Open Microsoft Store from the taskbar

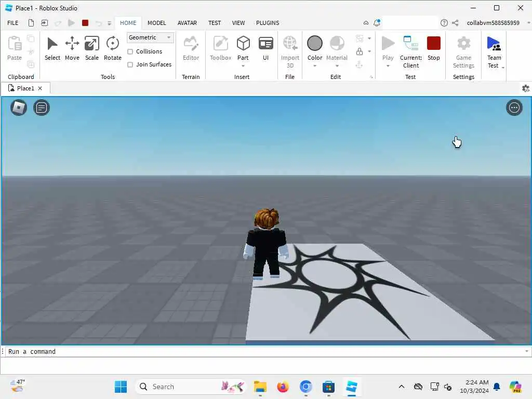(328, 387)
